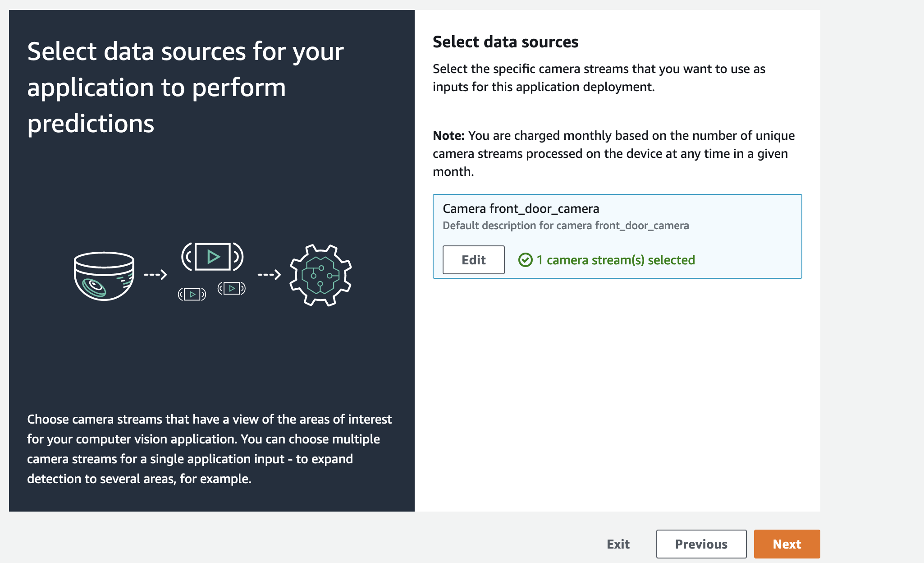Click the 'Choose camera streams' help paragraph
The image size is (924, 563).
[209, 449]
